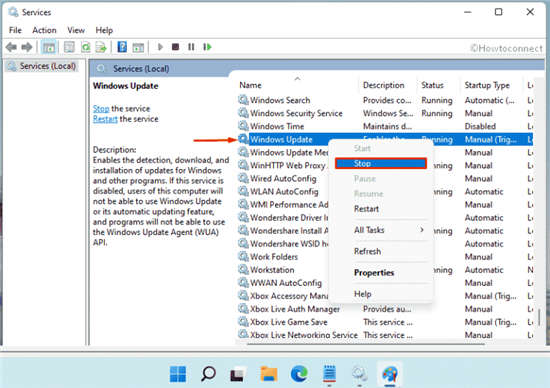Launch Microsoft Edge from the taskbar

[299, 374]
